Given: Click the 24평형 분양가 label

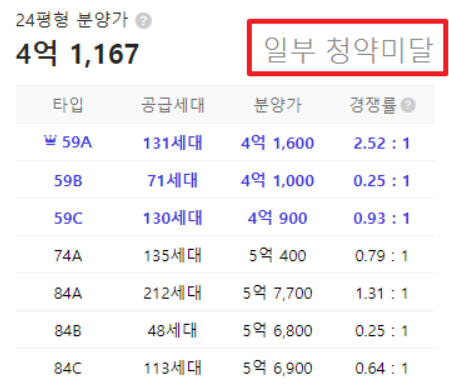Looking at the screenshot, I should [x=72, y=20].
